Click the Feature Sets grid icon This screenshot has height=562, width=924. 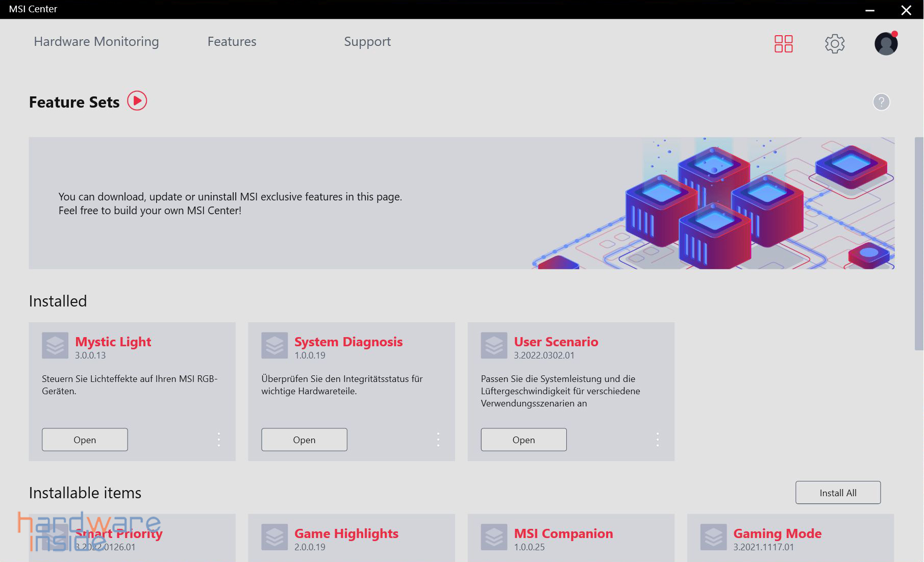[783, 44]
